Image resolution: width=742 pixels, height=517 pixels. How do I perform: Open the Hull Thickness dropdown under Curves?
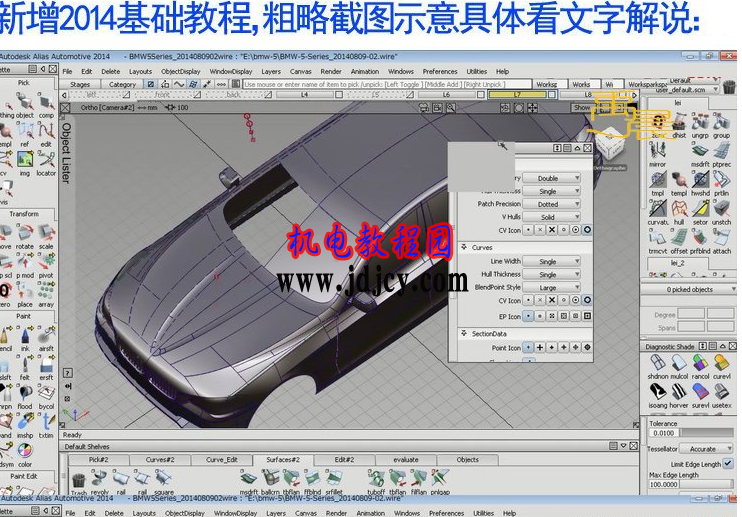pyautogui.click(x=551, y=274)
